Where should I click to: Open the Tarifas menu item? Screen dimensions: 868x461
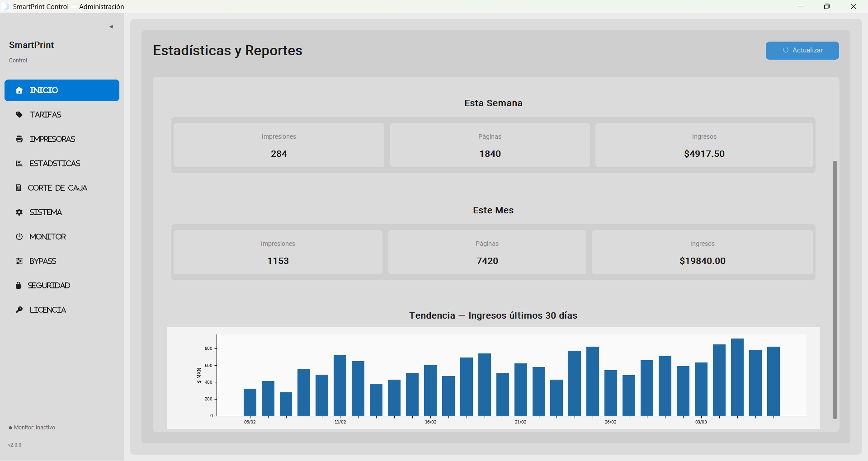(45, 115)
